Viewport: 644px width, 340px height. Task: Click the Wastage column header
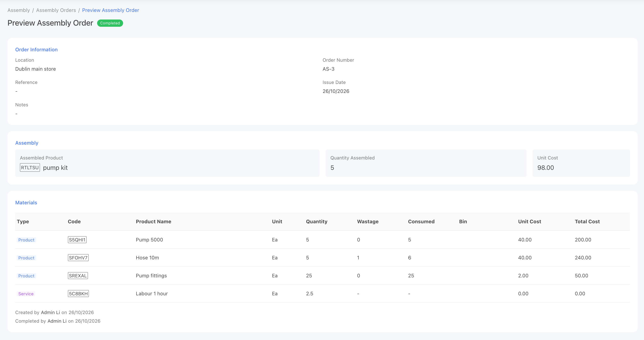368,222
